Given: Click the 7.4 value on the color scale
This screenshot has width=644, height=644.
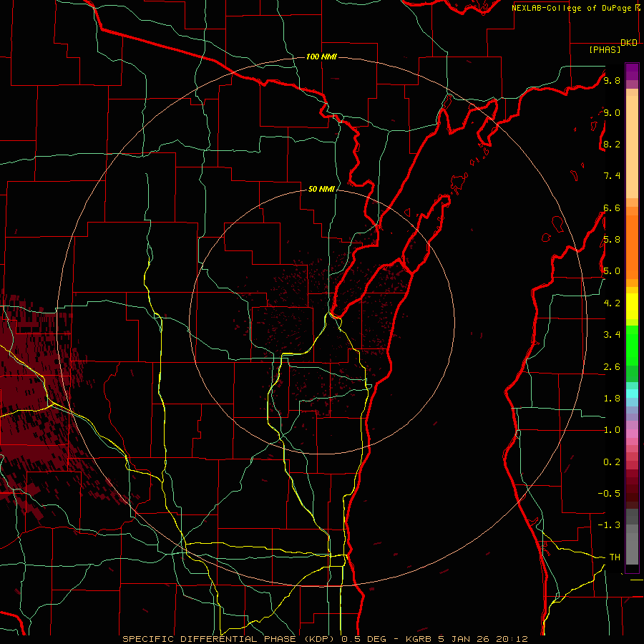Looking at the screenshot, I should (612, 176).
